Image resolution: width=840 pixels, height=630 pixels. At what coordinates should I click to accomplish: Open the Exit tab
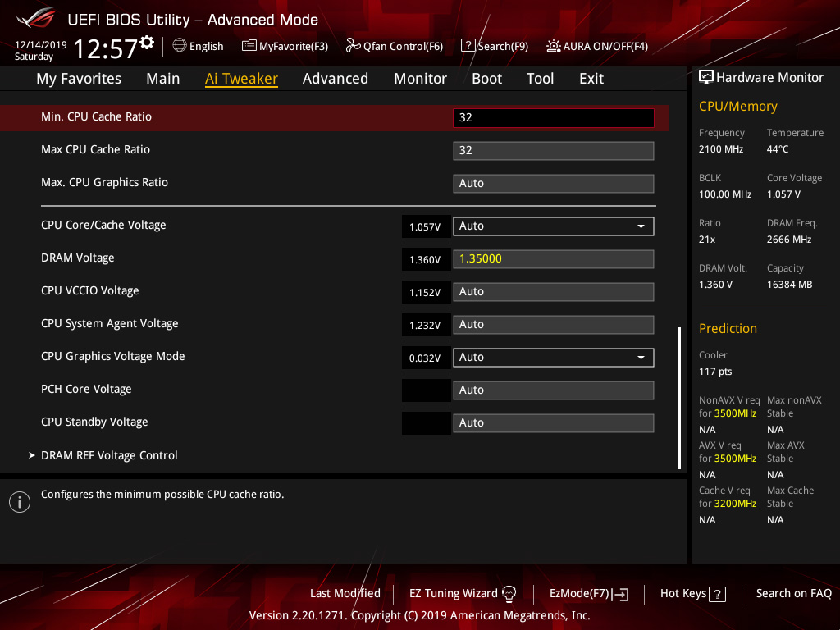point(591,79)
